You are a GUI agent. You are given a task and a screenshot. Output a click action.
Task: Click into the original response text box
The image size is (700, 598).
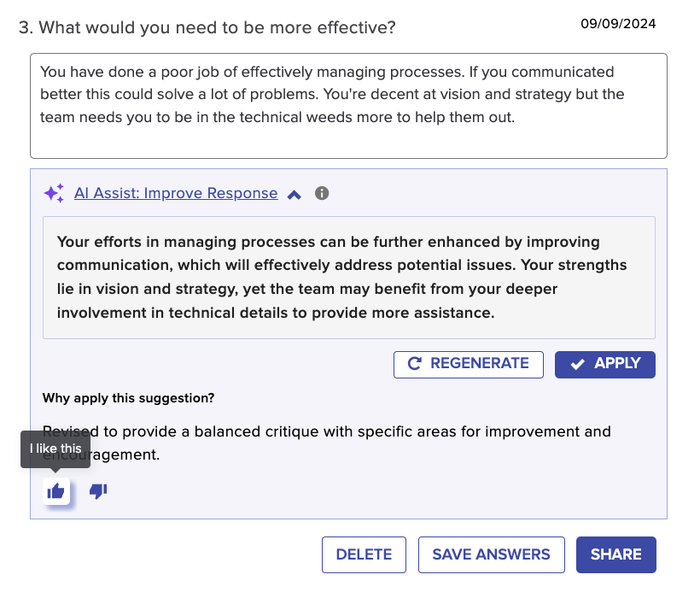coord(348,106)
